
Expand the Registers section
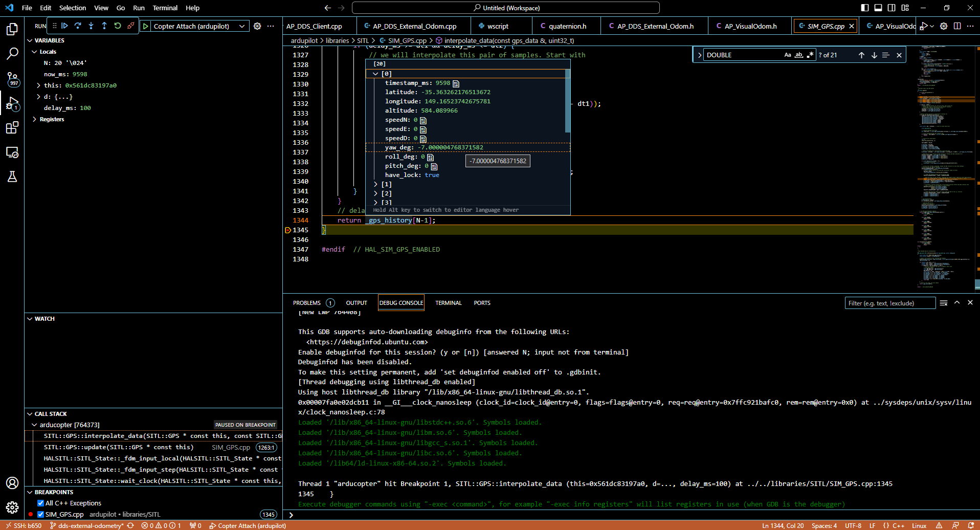tap(35, 119)
